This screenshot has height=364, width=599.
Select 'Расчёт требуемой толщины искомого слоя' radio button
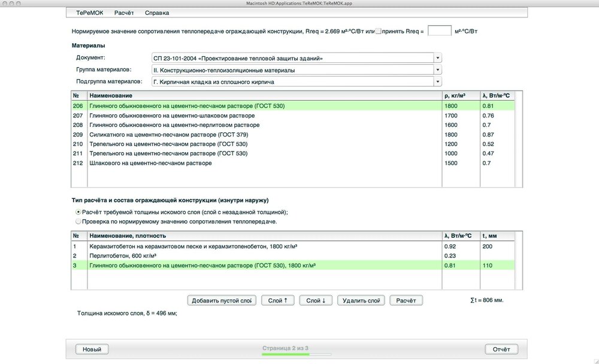(78, 212)
